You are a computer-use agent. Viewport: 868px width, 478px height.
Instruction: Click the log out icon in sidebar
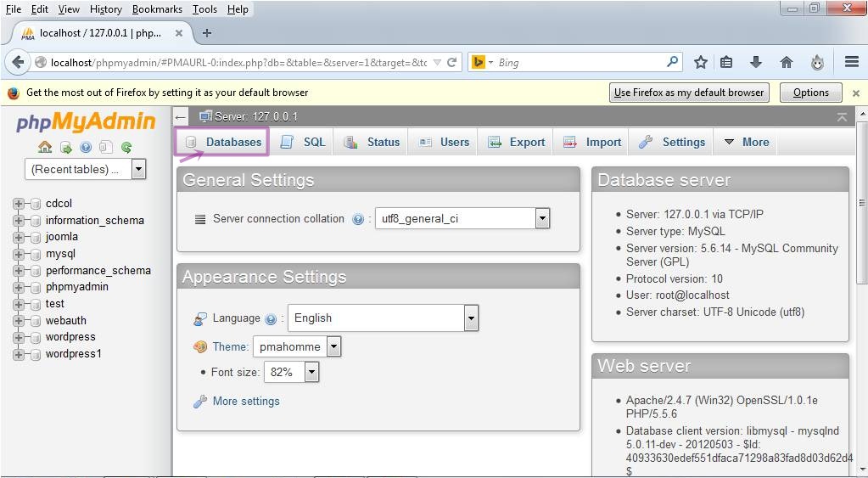pyautogui.click(x=65, y=147)
